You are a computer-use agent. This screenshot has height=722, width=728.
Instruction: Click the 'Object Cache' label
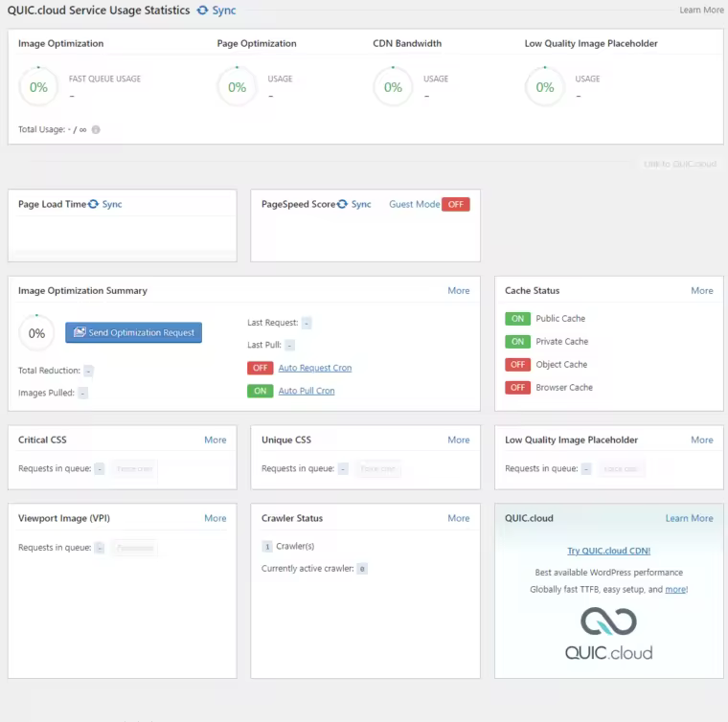tap(561, 364)
